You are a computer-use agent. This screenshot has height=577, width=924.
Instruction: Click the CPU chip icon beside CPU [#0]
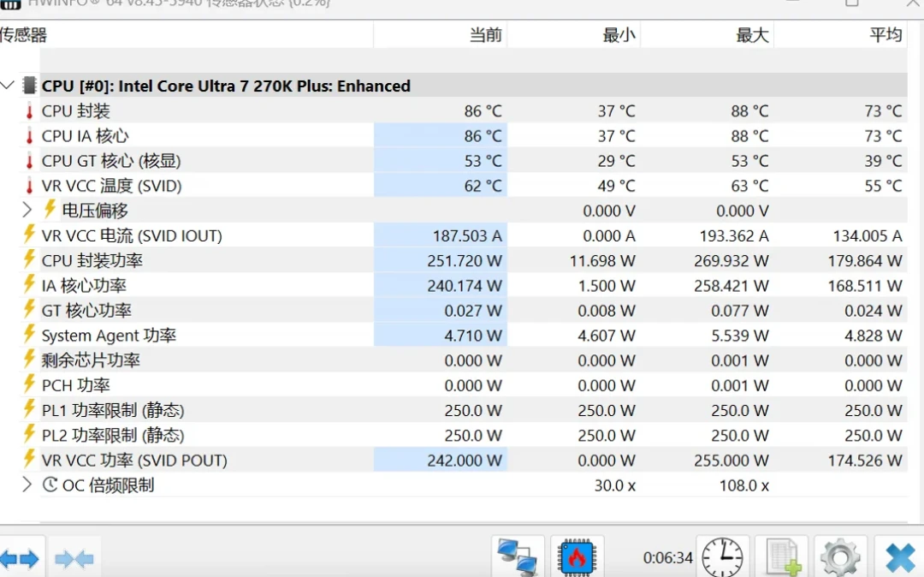(x=29, y=86)
